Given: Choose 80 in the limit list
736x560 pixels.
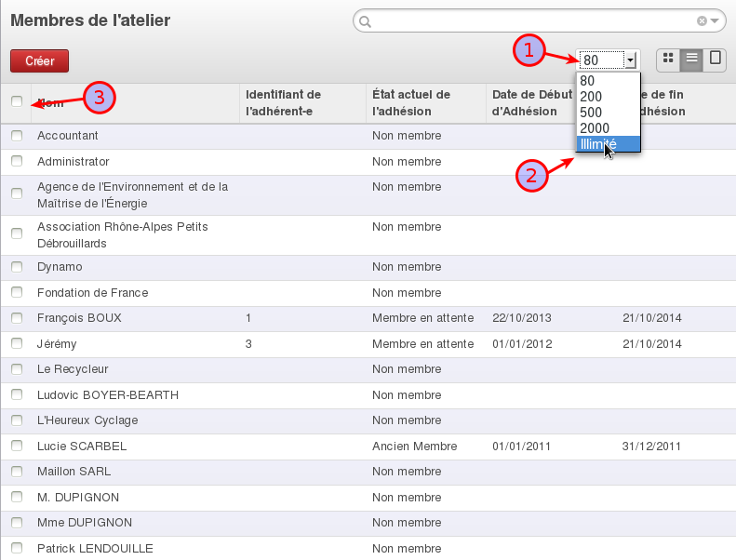Looking at the screenshot, I should tap(608, 81).
